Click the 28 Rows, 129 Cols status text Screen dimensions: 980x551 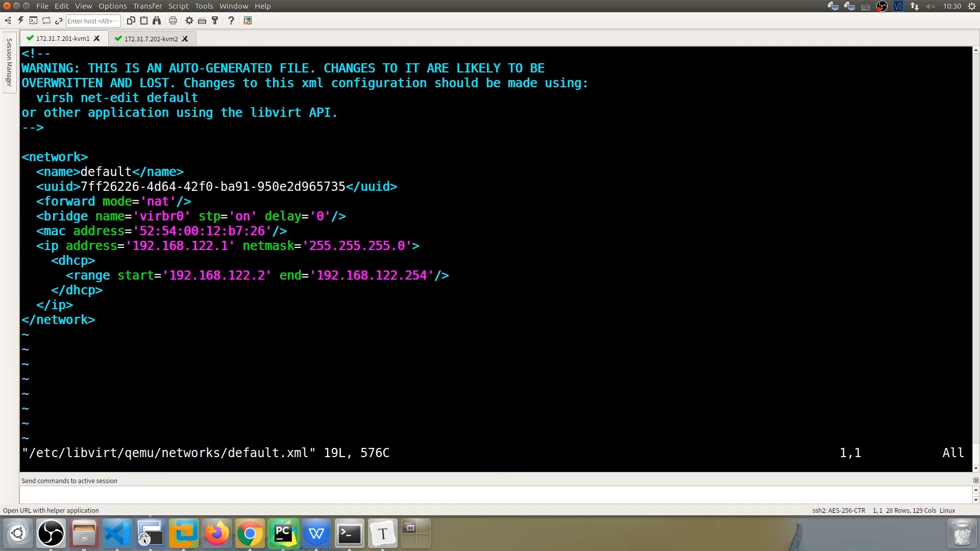click(x=911, y=510)
